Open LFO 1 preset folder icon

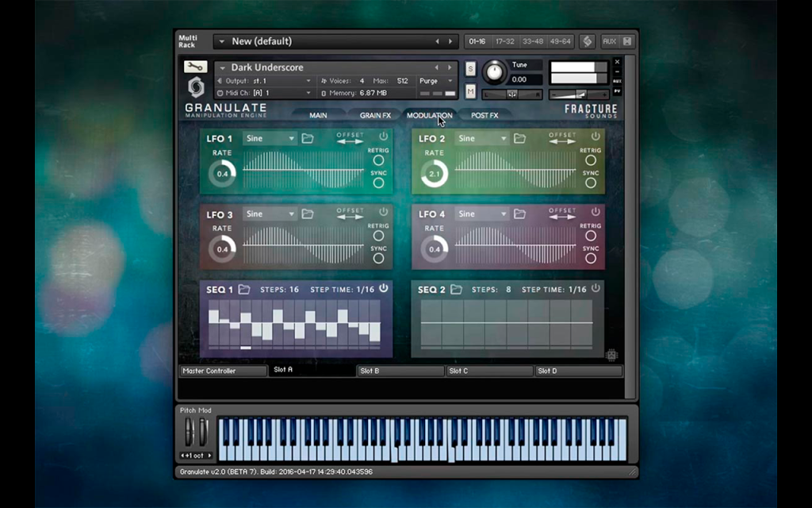pos(308,138)
